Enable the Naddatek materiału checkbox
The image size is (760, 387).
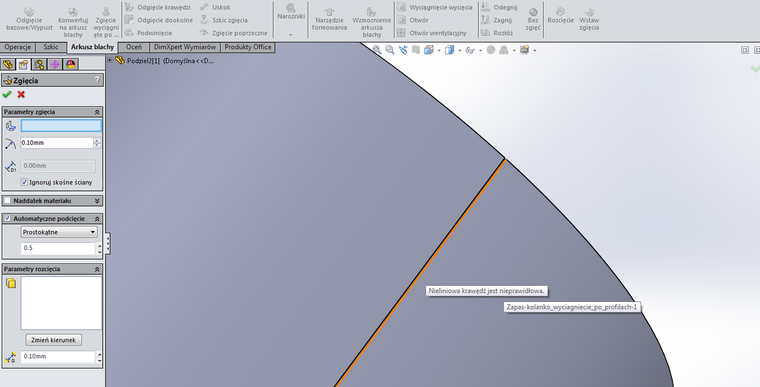7,201
